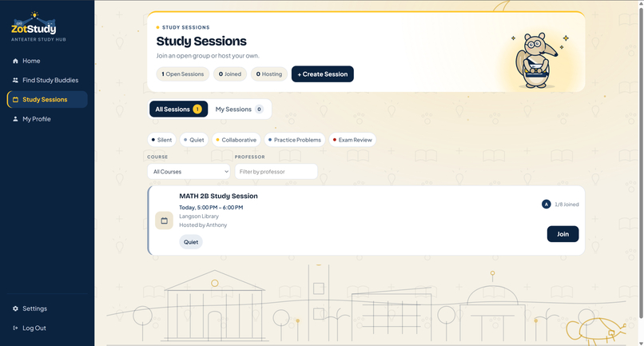Toggle the Collaborative filter chip

[237, 140]
